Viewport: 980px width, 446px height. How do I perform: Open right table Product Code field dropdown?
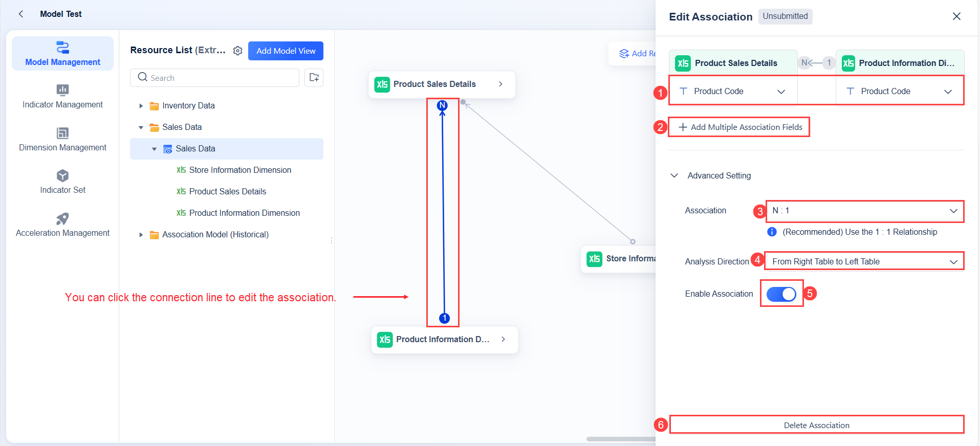pos(900,91)
